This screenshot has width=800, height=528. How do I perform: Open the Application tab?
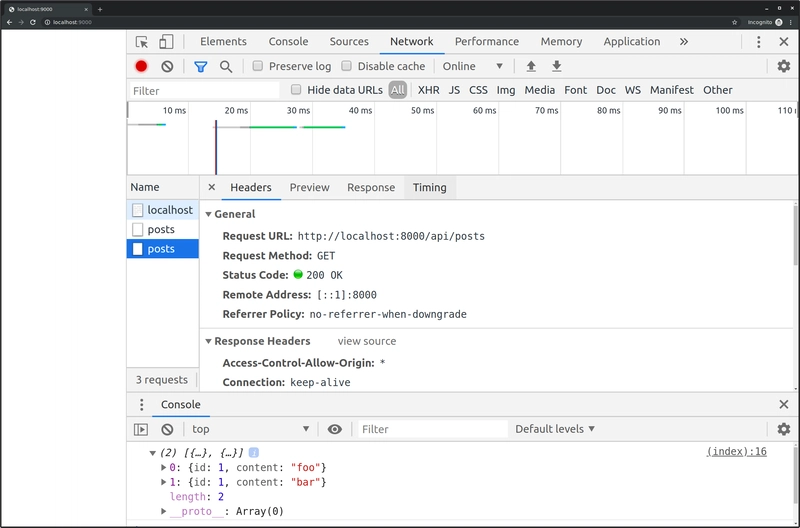point(632,42)
